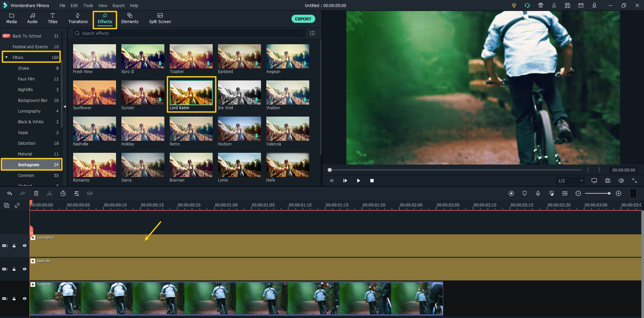Click the zoom-to-fit timeline icon

tap(565, 193)
